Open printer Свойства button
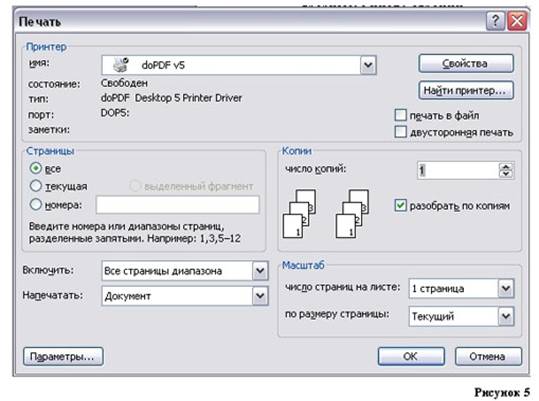539x401 pixels. [466, 63]
